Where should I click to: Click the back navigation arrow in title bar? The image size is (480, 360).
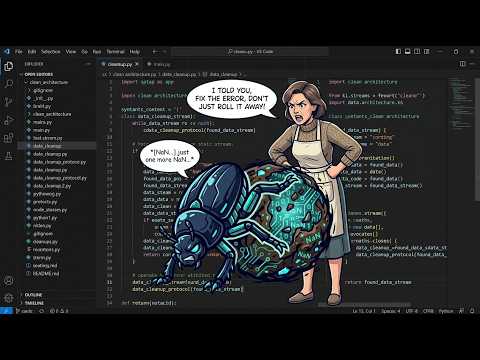[x=155, y=52]
